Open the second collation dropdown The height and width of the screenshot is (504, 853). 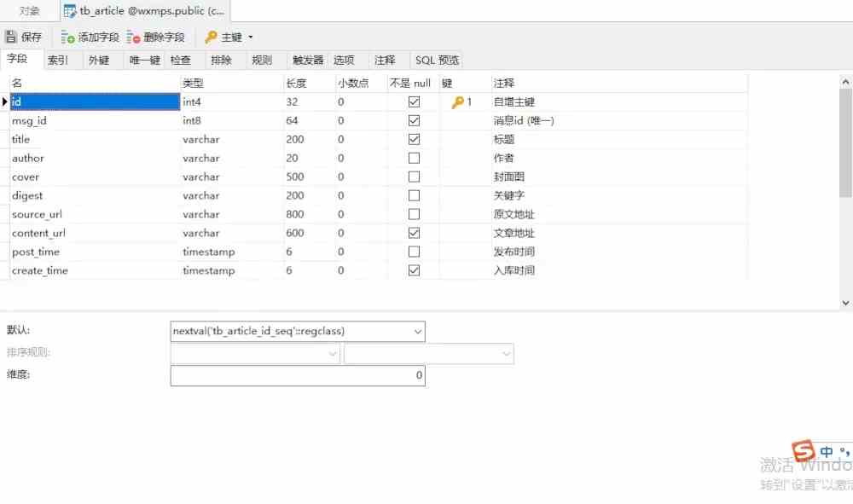pos(506,353)
